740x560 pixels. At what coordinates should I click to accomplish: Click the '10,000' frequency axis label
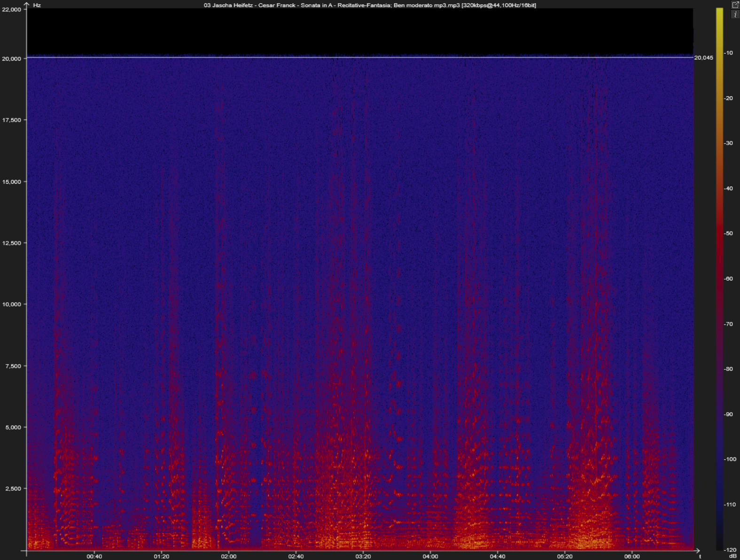[x=12, y=304]
